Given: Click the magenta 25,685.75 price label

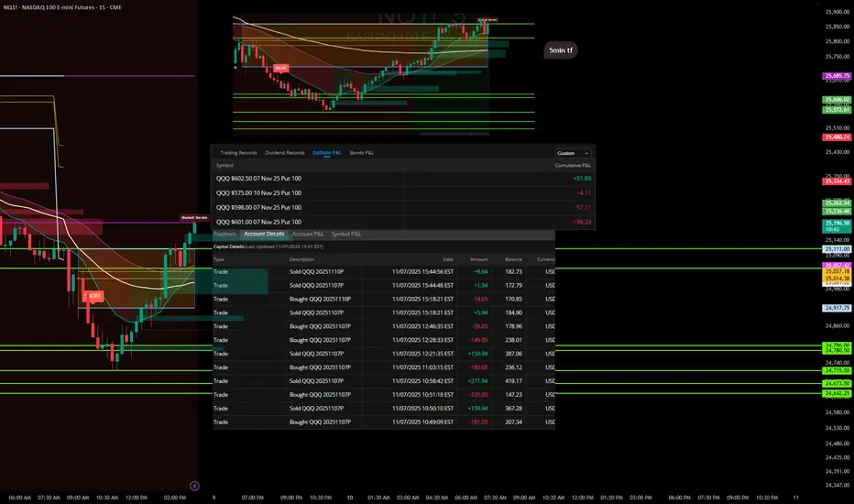Looking at the screenshot, I should tap(838, 75).
